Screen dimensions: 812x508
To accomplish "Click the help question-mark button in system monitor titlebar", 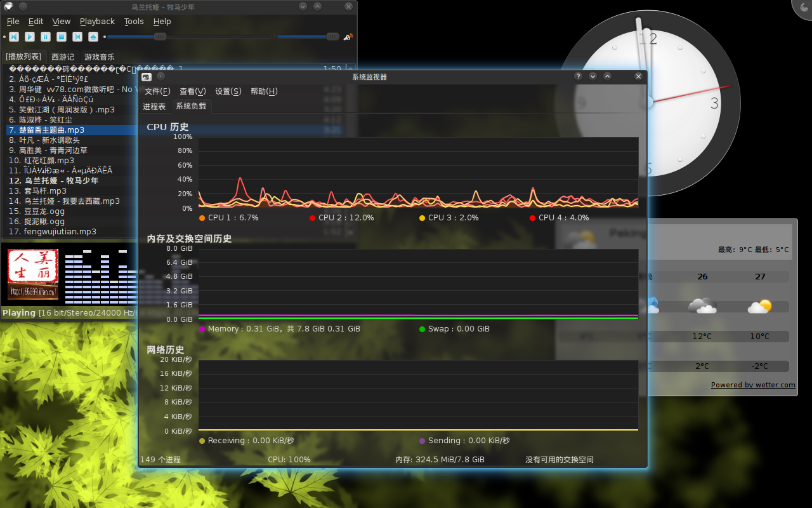I will [578, 76].
